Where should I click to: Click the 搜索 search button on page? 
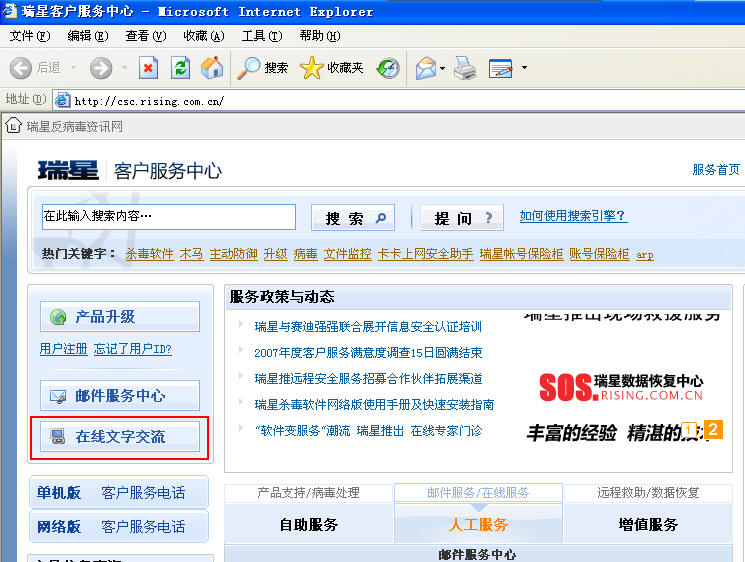(353, 218)
